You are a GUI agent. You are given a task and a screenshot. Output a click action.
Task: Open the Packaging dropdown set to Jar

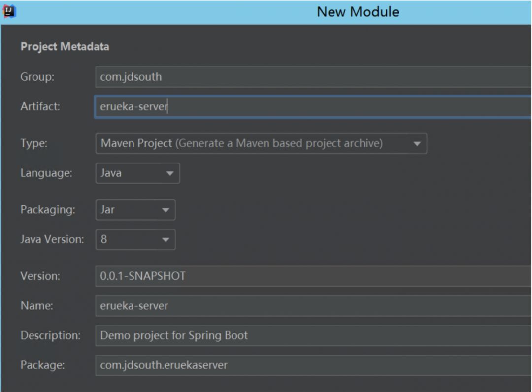135,210
